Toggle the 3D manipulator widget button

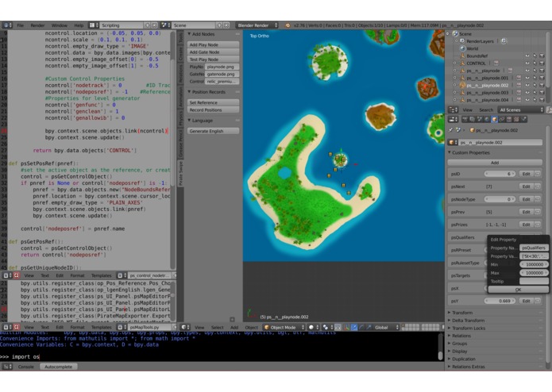(347, 327)
